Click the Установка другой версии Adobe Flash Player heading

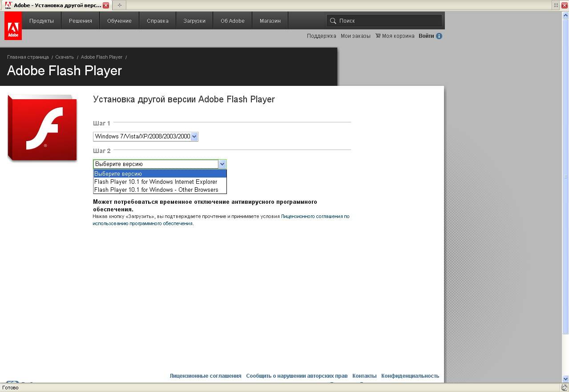click(x=184, y=99)
